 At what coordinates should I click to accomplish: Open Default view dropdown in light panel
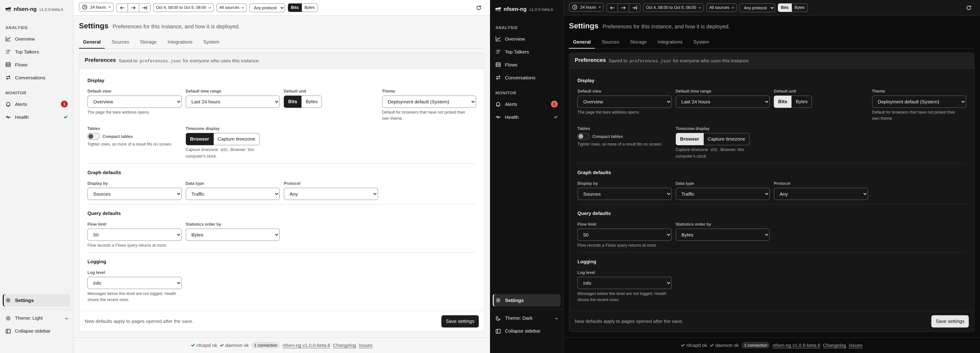click(134, 102)
